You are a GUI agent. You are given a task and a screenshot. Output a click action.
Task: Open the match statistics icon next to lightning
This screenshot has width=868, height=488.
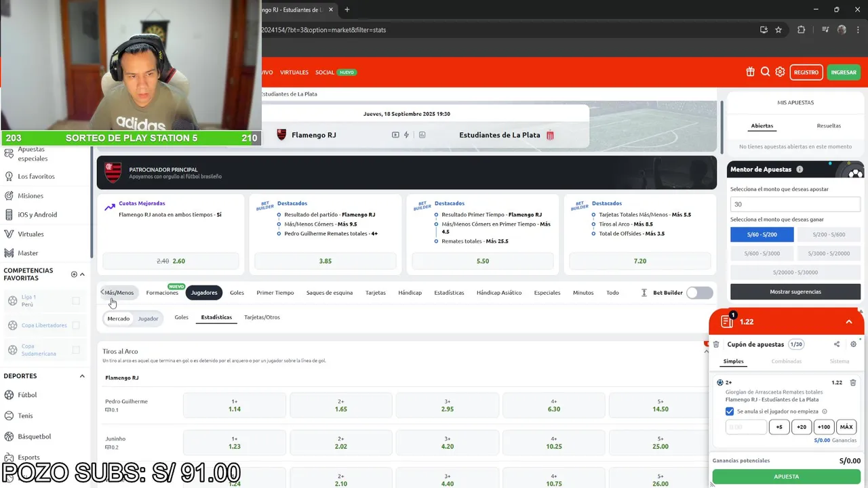[x=422, y=135]
